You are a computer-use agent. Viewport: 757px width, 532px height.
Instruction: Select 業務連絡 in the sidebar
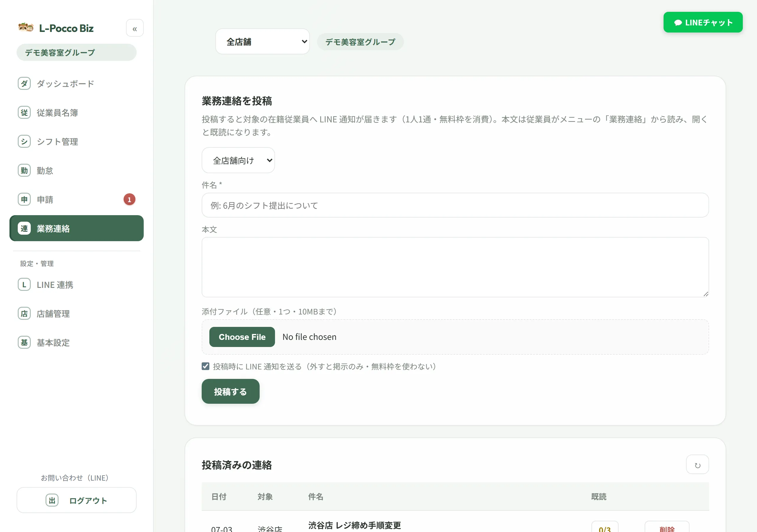(77, 228)
